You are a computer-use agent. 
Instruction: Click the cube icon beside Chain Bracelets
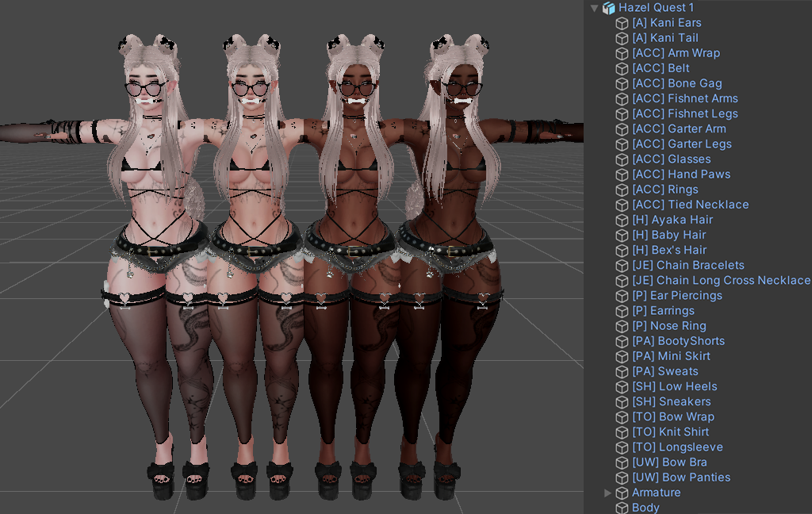(x=622, y=266)
